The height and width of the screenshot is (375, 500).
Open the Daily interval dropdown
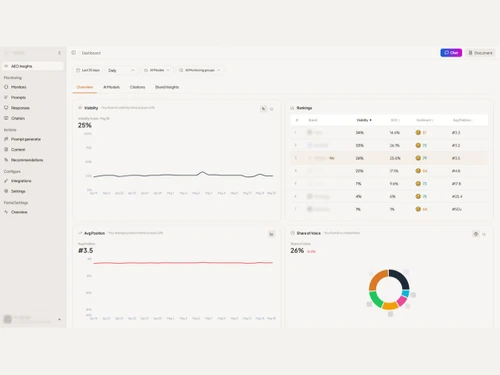point(121,70)
